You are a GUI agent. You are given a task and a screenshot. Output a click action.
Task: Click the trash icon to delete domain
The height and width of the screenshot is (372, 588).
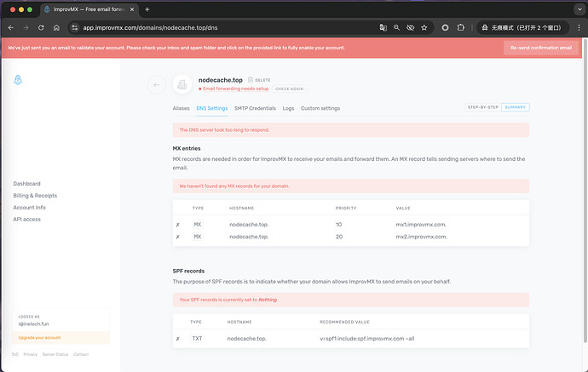[251, 80]
